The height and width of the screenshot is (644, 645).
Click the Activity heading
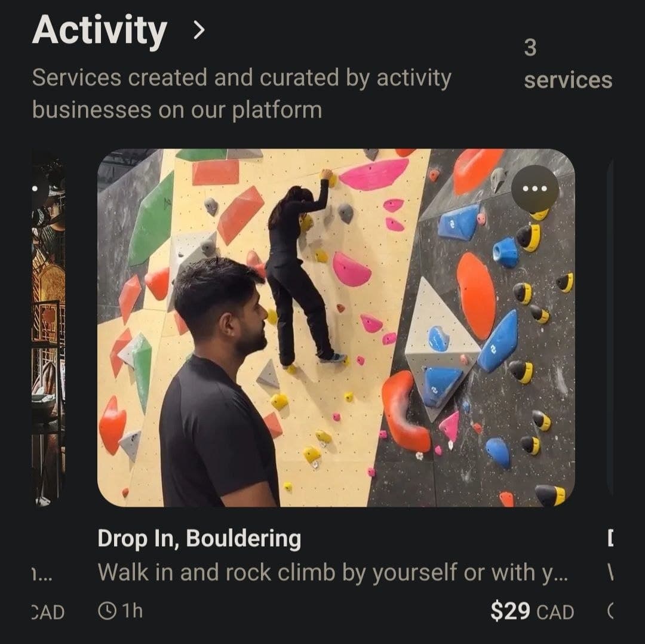99,31
